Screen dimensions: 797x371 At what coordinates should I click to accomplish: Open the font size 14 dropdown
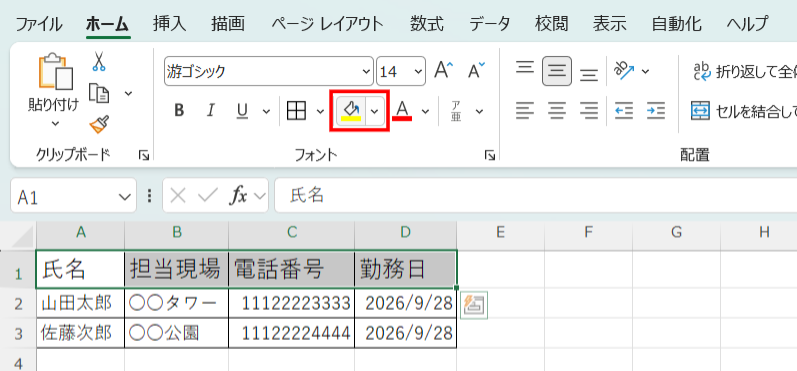click(419, 71)
